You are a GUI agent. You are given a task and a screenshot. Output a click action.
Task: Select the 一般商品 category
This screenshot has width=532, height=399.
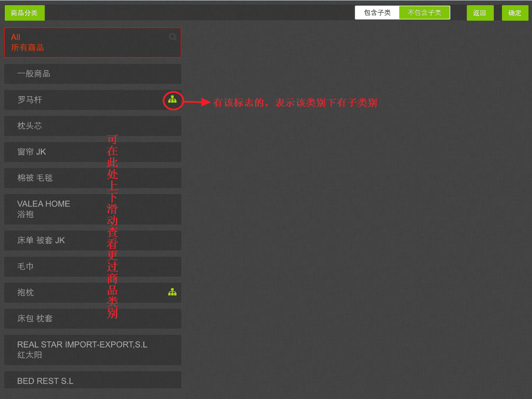point(93,74)
